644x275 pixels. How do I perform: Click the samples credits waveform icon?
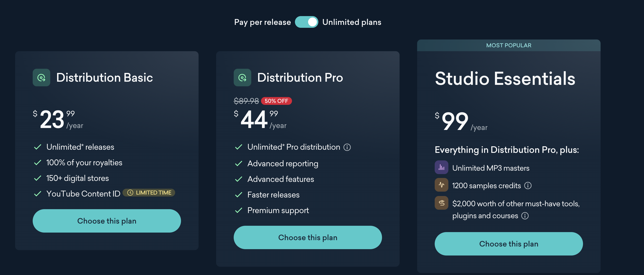tap(441, 185)
